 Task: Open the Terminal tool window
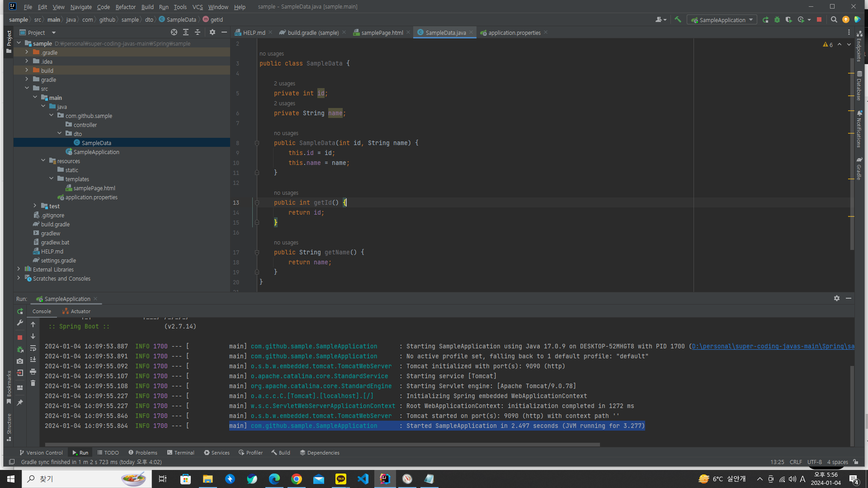point(180,452)
